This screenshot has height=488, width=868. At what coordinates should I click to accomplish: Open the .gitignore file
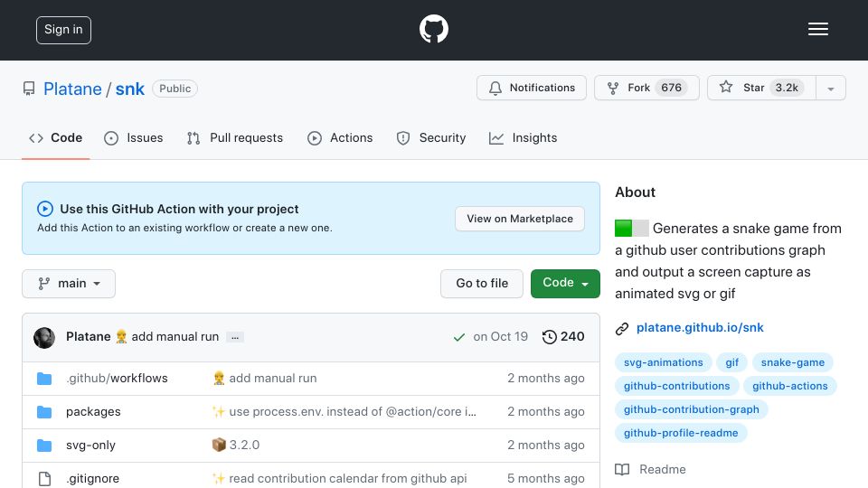[92, 479]
